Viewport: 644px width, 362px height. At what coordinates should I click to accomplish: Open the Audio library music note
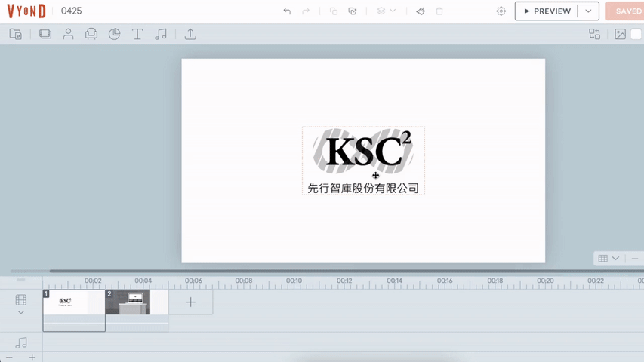click(161, 34)
